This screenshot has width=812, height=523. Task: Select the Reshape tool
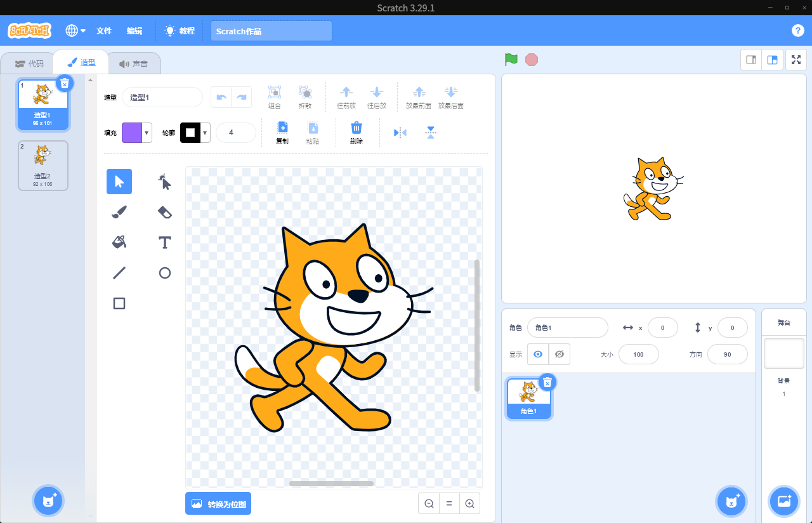(165, 182)
